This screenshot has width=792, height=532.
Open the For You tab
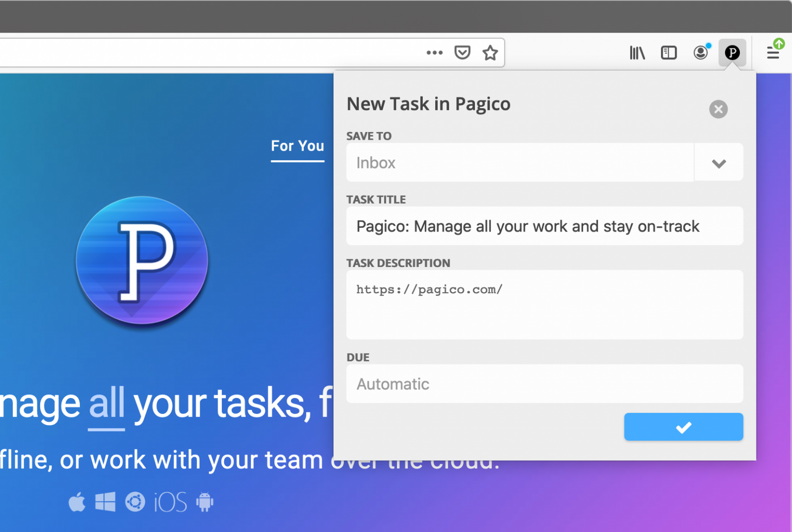coord(298,146)
